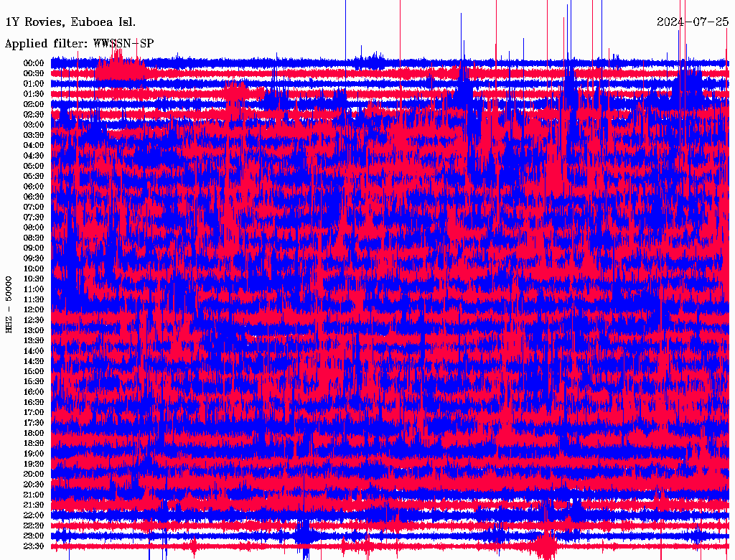The width and height of the screenshot is (735, 560).
Task: Click the 20:30 time label
Action: 34,485
